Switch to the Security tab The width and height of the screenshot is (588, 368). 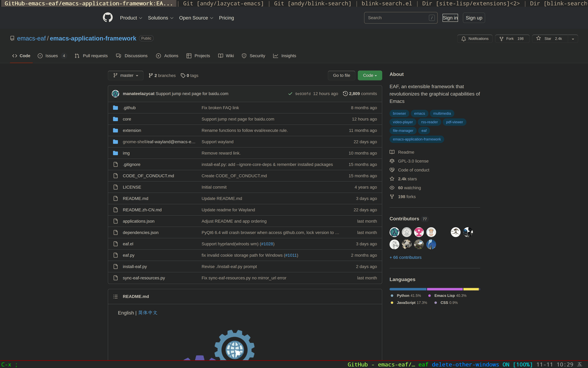(254, 56)
